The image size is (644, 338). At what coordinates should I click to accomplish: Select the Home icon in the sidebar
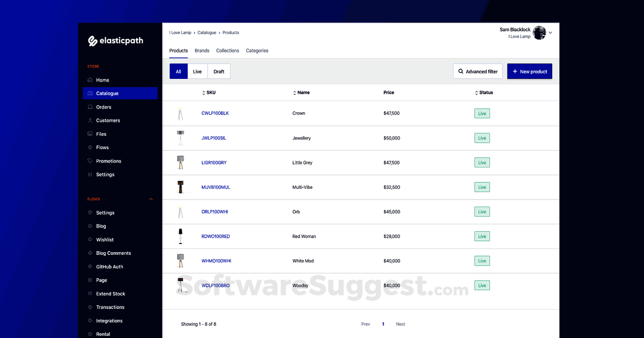point(90,79)
